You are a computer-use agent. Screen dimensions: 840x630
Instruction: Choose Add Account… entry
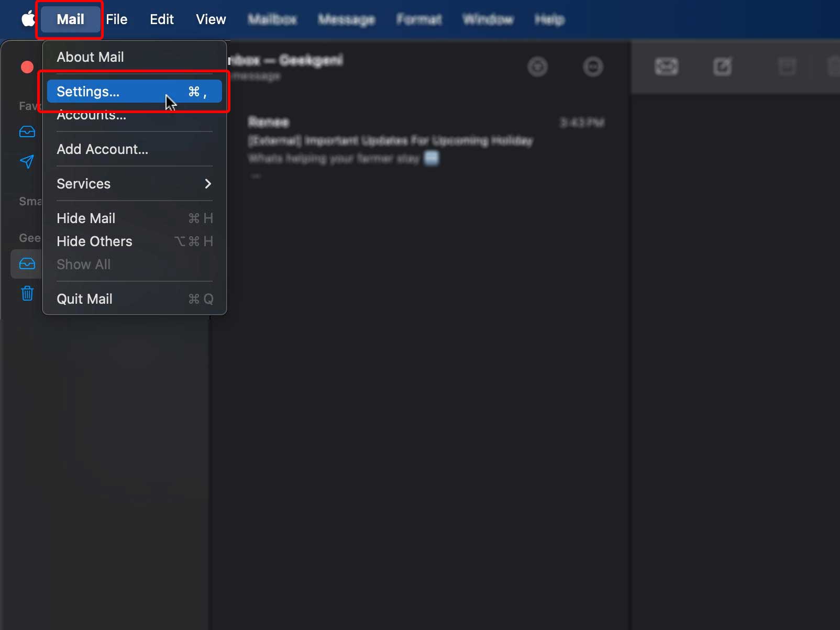135,149
